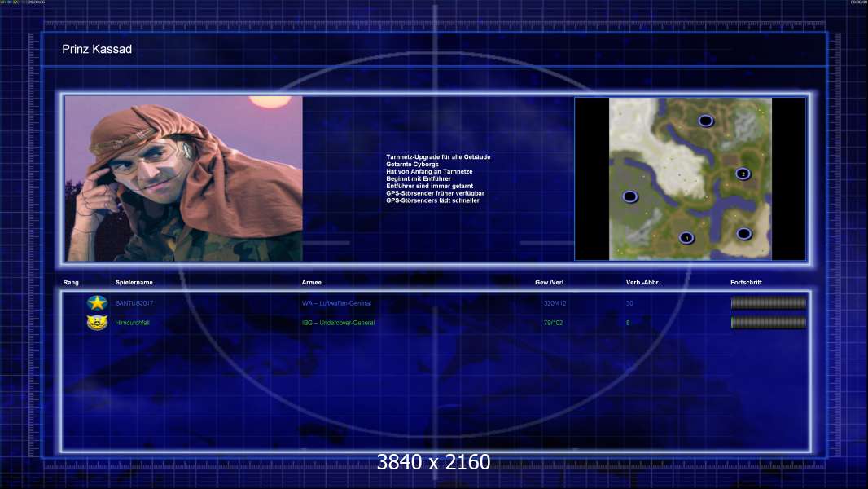Image resolution: width=868 pixels, height=489 pixels.
Task: Click army entry IBG – Undercover-General
Action: pyautogui.click(x=338, y=323)
